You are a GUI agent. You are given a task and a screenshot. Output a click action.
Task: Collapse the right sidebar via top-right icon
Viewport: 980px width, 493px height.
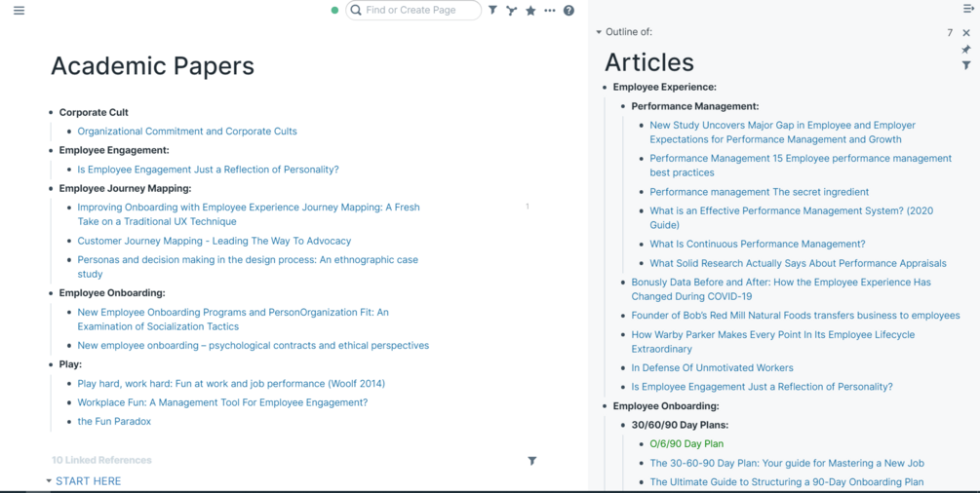pyautogui.click(x=968, y=8)
